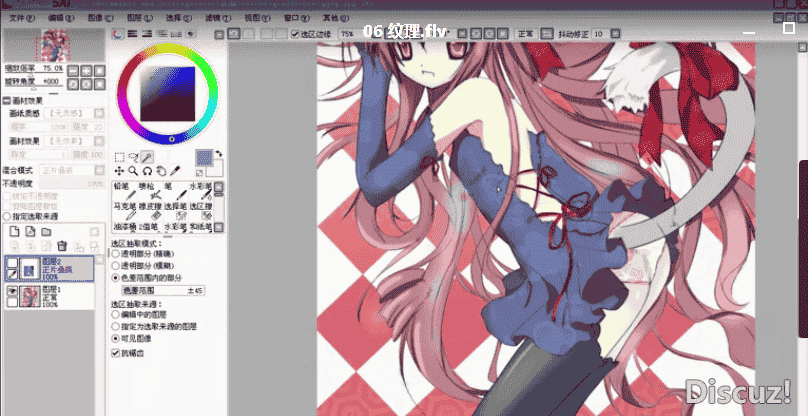Click the 正常 button in toolbar
Screen dimensions: 808x416
click(526, 34)
